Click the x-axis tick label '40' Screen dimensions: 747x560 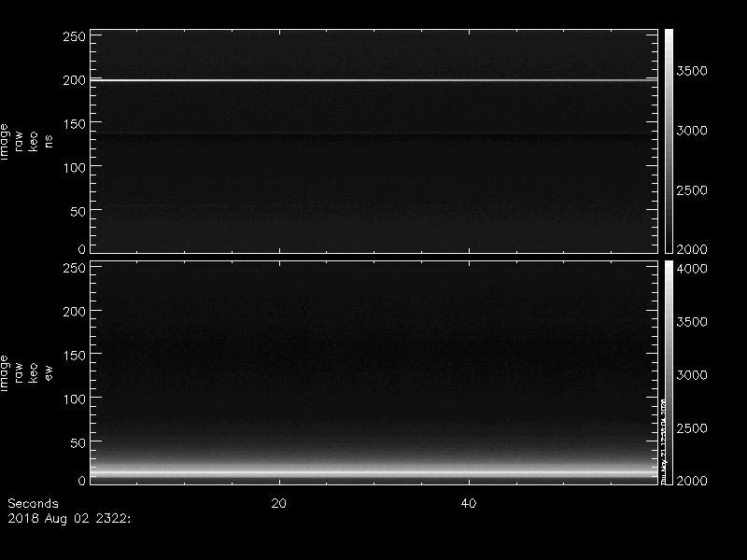469,503
